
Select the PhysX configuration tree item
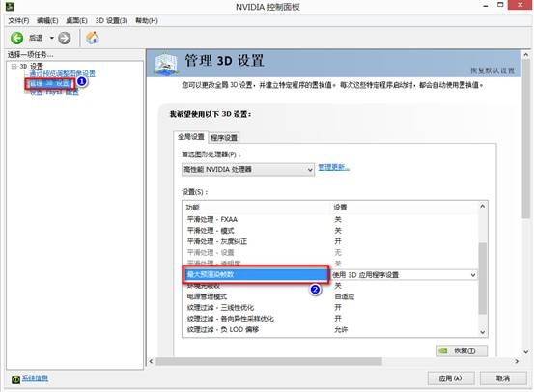click(54, 93)
